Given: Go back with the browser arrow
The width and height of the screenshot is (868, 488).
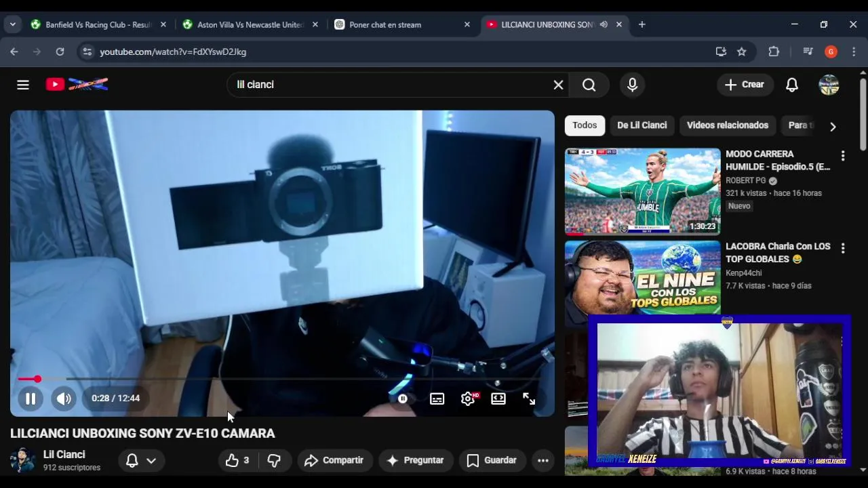Looking at the screenshot, I should coord(14,52).
